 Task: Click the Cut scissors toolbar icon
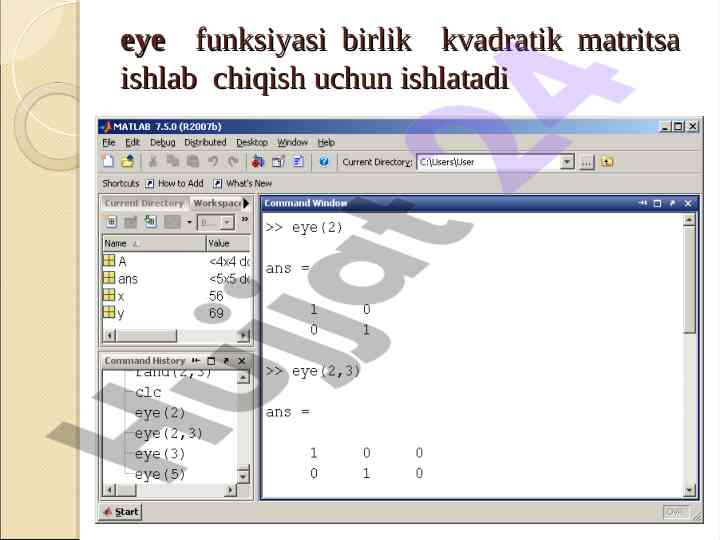153,162
